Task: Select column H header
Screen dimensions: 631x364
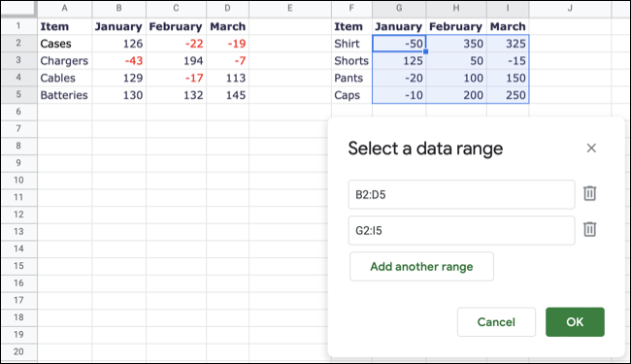Action: 456,9
